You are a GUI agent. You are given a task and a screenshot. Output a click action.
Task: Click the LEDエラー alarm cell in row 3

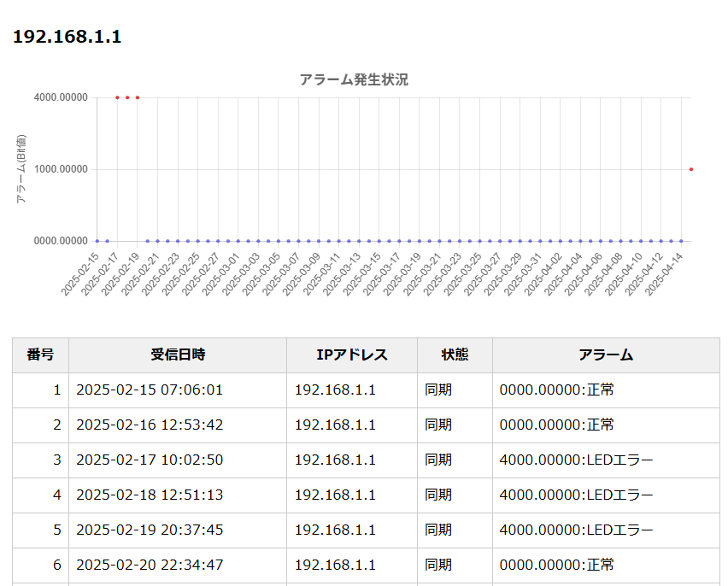click(576, 460)
